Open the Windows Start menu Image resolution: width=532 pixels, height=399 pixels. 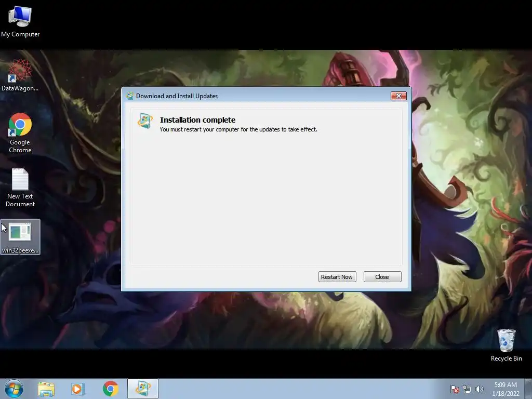[x=14, y=389]
